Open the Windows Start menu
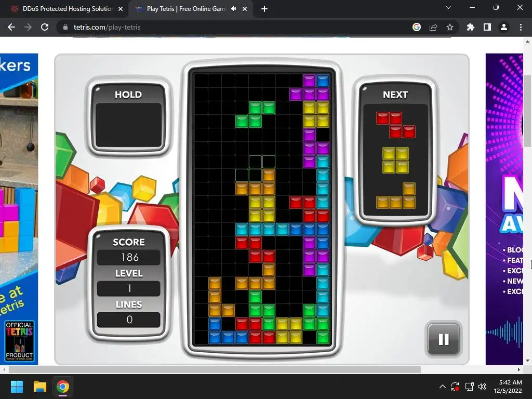Screen dimensions: 532x399 17,387
